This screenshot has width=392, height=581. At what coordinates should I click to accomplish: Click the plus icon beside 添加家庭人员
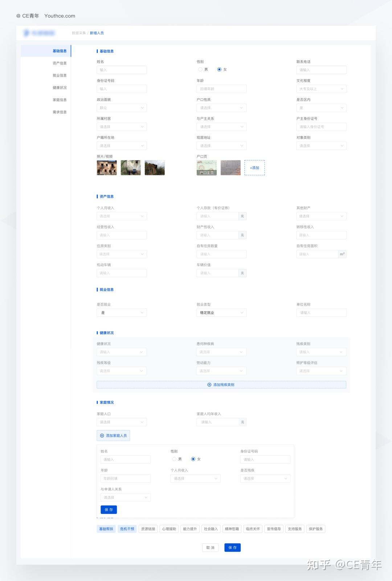tap(102, 435)
